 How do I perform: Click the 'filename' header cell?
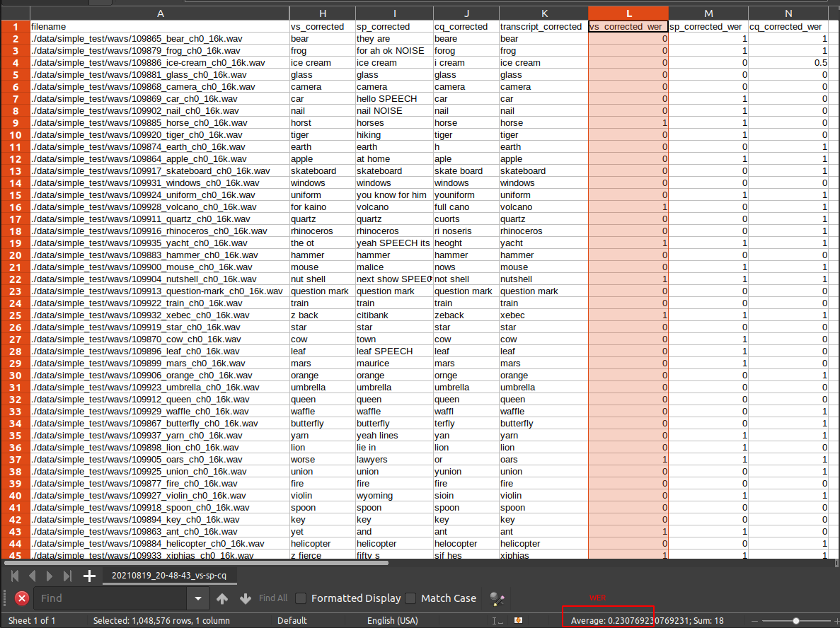click(160, 26)
